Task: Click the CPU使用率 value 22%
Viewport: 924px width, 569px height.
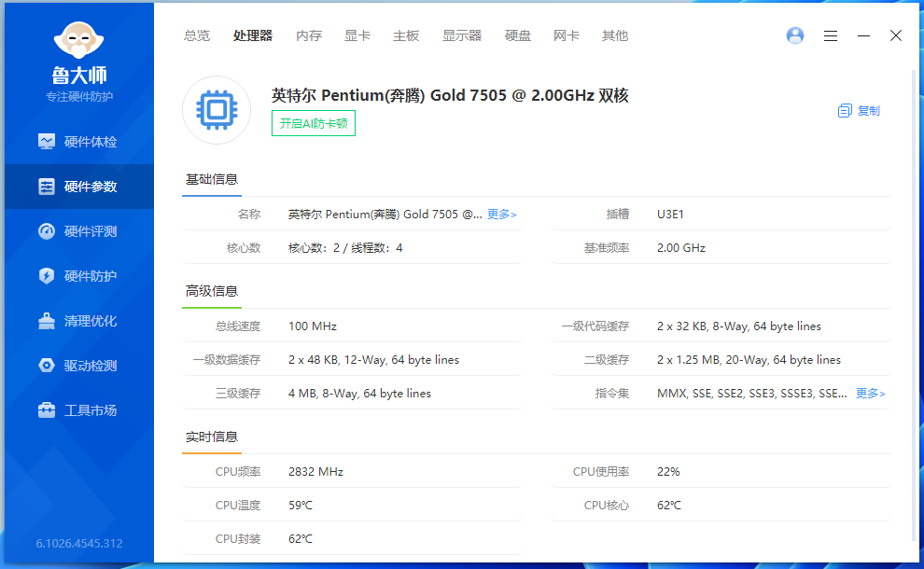Action: pos(668,472)
